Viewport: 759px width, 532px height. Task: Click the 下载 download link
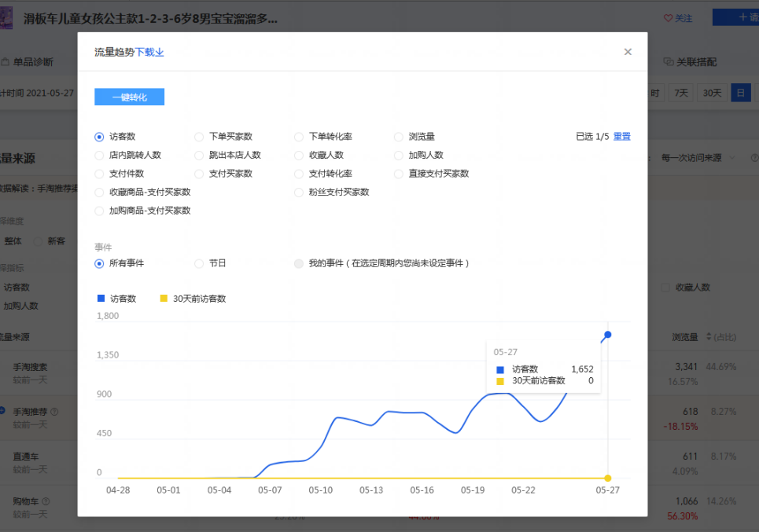click(149, 52)
